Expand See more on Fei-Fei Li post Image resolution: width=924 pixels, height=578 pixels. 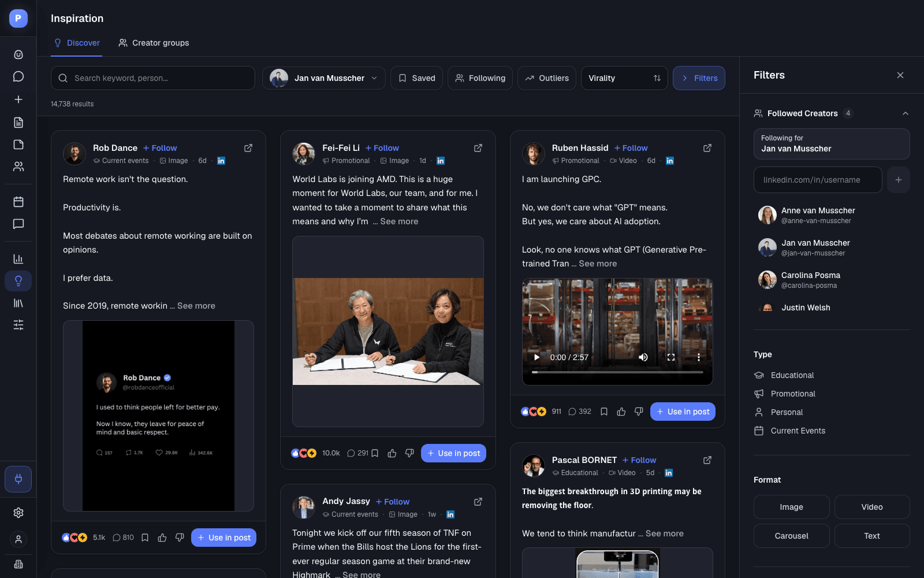(399, 221)
